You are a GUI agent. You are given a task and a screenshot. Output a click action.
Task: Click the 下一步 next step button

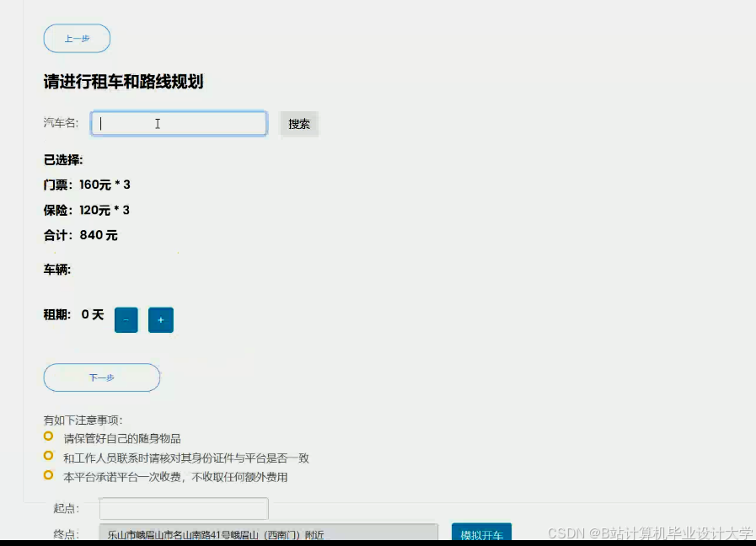pos(102,377)
